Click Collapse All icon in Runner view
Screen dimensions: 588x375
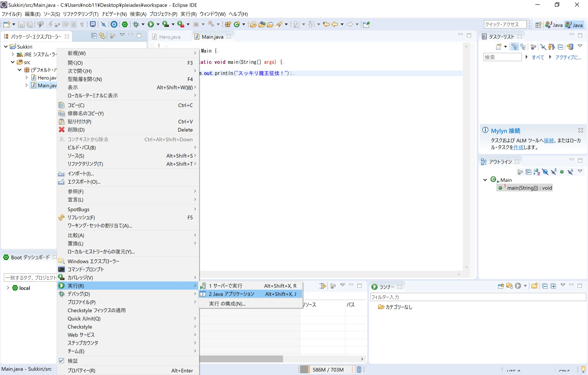545,286
